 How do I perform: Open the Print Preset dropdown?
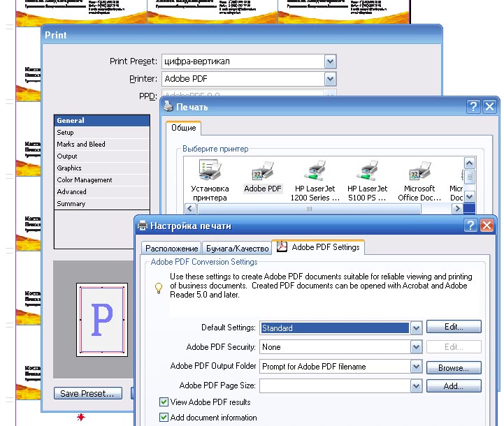(330, 61)
